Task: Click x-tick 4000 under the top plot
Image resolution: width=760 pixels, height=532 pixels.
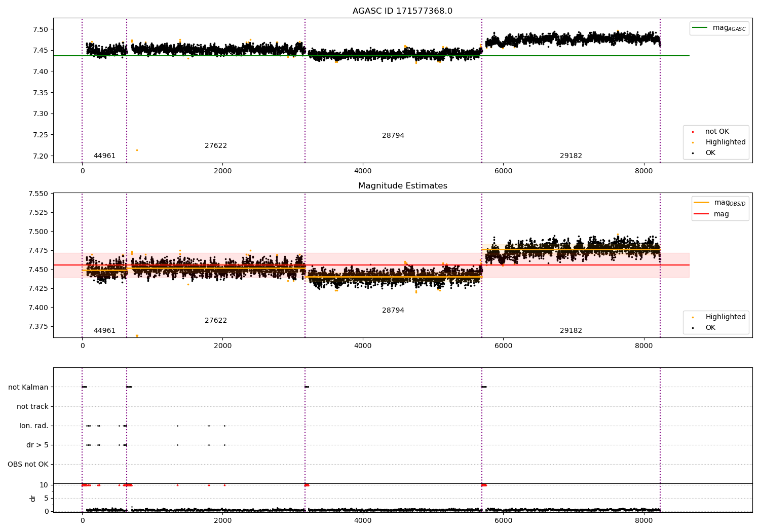Action: click(x=363, y=171)
